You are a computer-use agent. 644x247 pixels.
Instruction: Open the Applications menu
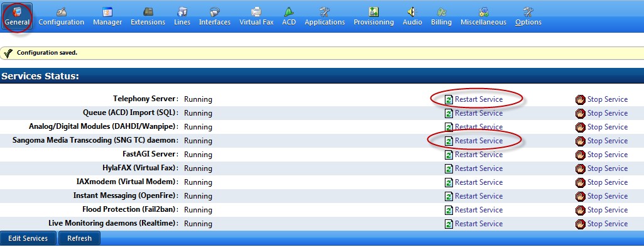click(x=324, y=17)
